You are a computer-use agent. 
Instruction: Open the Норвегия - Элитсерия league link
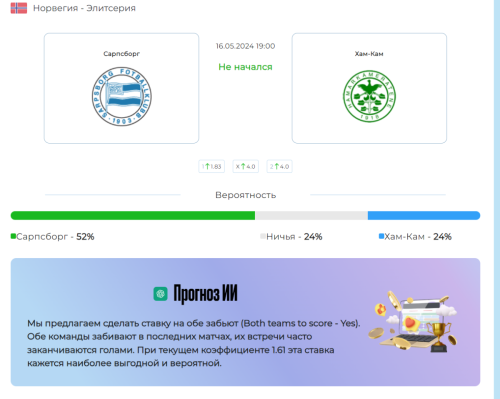pyautogui.click(x=84, y=8)
